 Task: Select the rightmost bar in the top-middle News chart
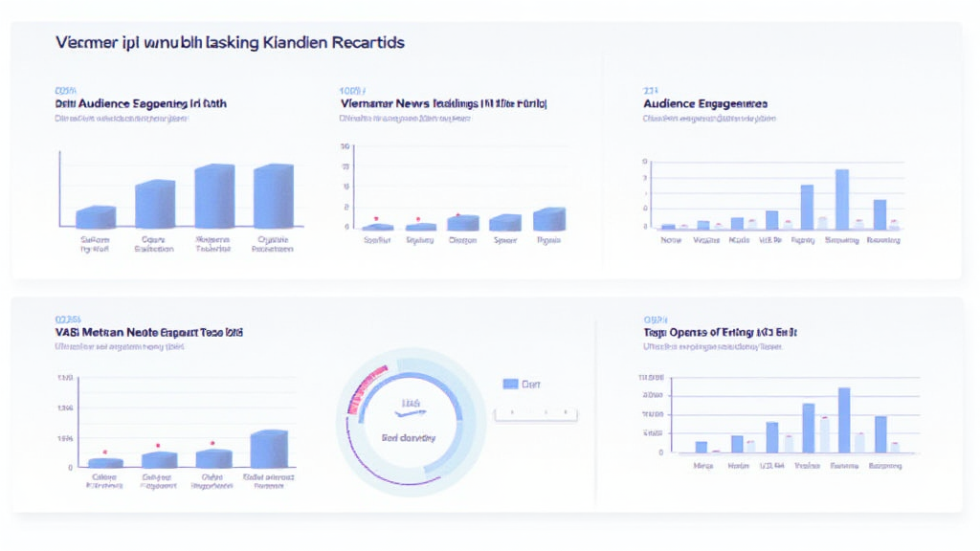(x=548, y=219)
